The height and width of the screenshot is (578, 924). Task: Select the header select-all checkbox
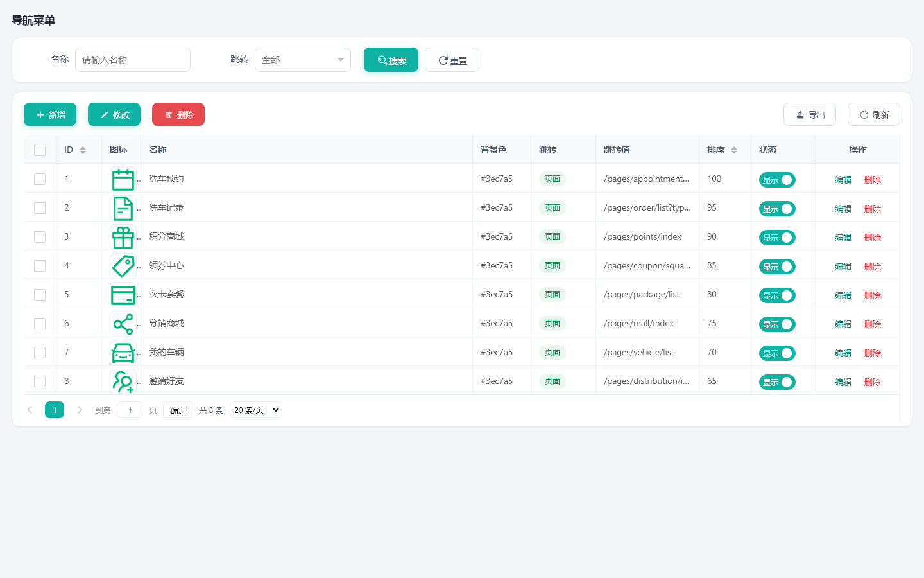40,150
